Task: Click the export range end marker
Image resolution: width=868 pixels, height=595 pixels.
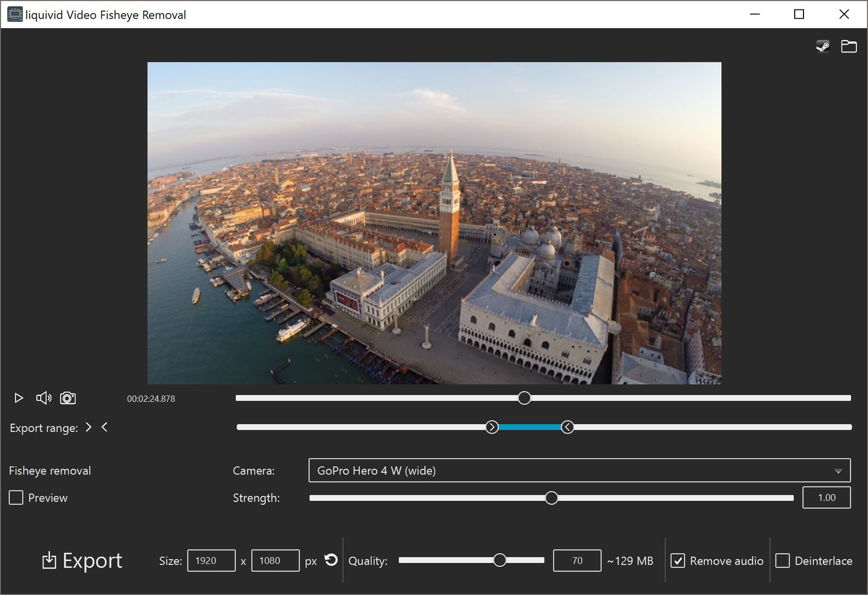Action: tap(567, 427)
